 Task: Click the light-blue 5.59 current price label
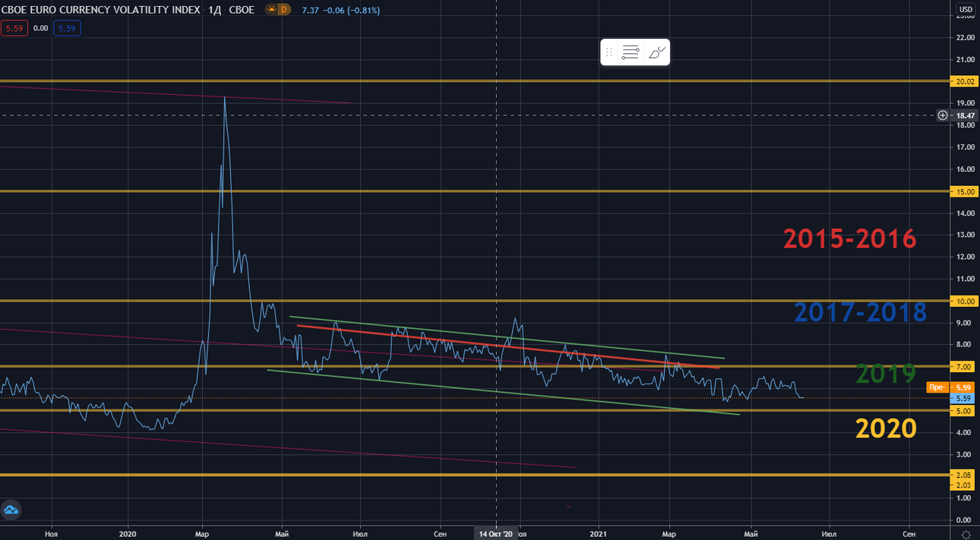point(964,398)
